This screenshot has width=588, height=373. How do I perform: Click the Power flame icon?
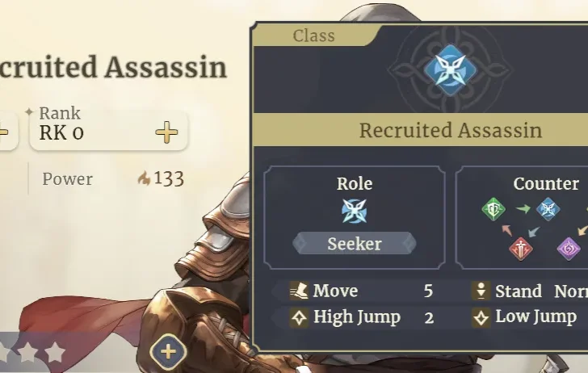(144, 179)
